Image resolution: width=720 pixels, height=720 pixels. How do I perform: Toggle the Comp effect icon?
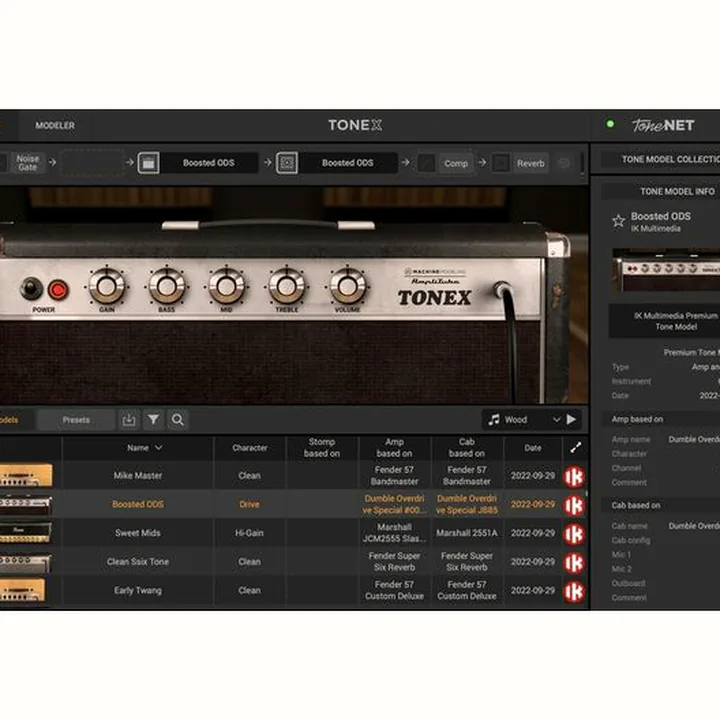click(426, 163)
